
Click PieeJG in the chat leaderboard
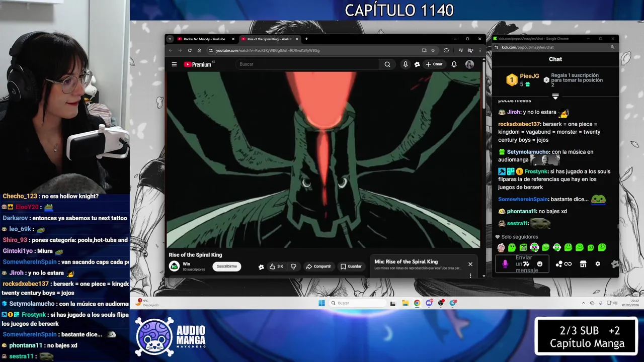click(529, 76)
